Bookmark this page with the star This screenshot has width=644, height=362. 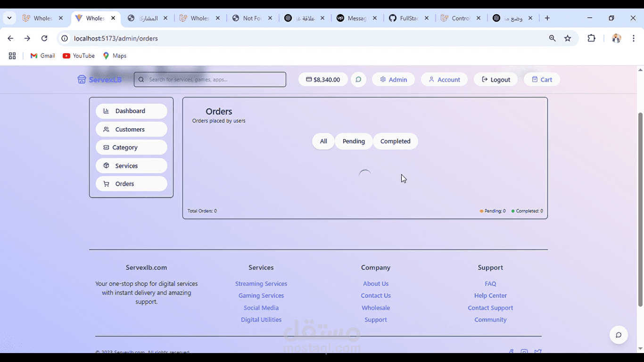[568, 38]
